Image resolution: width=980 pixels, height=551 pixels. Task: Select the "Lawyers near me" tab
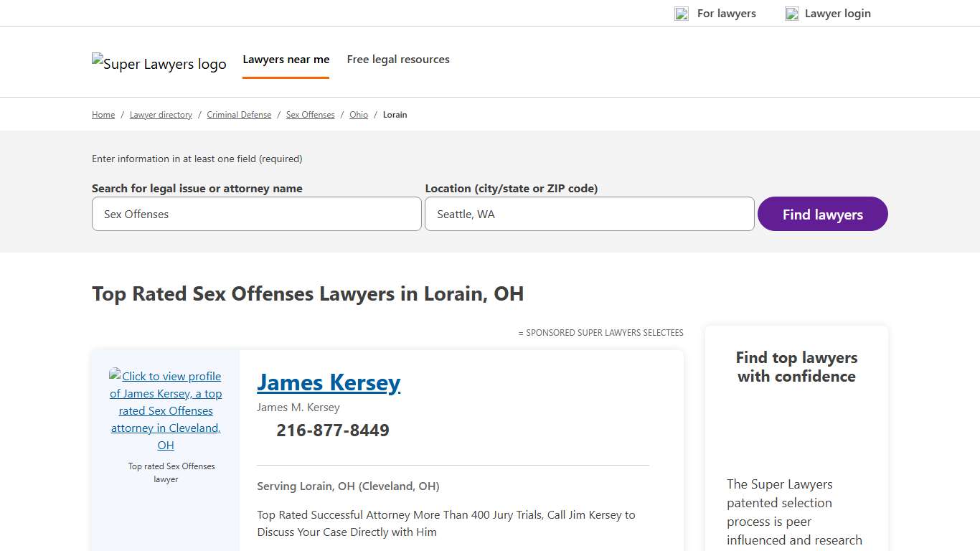click(286, 59)
